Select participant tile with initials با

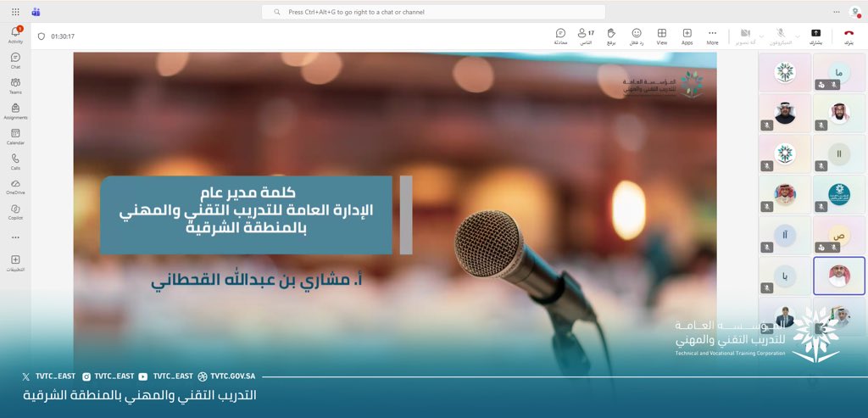tap(785, 276)
